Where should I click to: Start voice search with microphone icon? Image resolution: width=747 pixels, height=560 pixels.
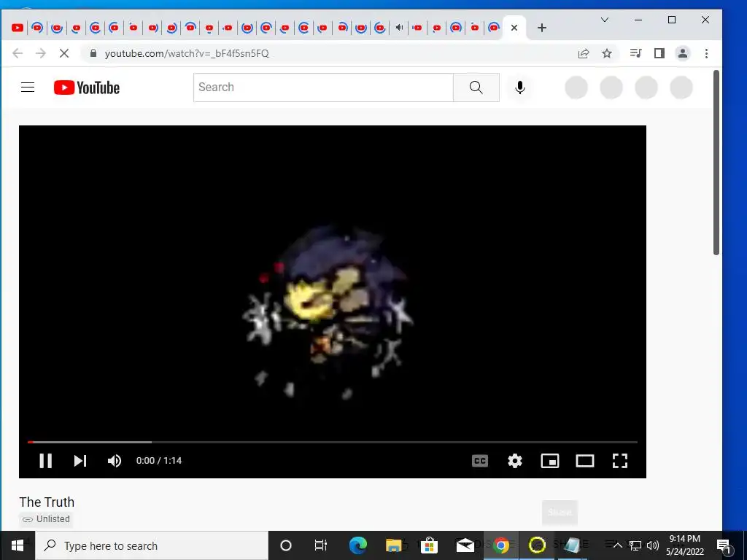point(519,87)
